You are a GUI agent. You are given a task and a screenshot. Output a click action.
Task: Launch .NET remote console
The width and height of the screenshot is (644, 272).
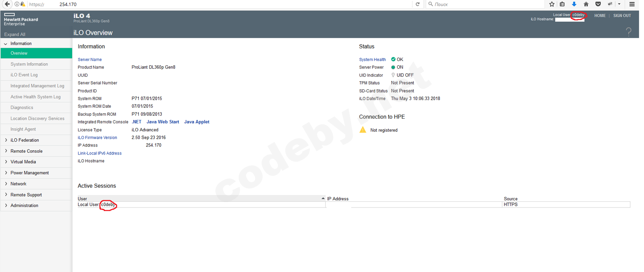pyautogui.click(x=137, y=122)
